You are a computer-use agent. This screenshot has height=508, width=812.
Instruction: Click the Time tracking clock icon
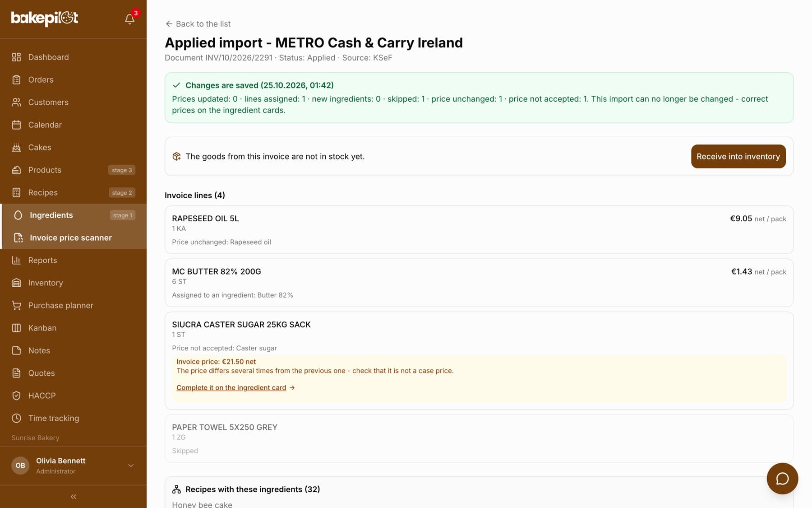tap(16, 418)
